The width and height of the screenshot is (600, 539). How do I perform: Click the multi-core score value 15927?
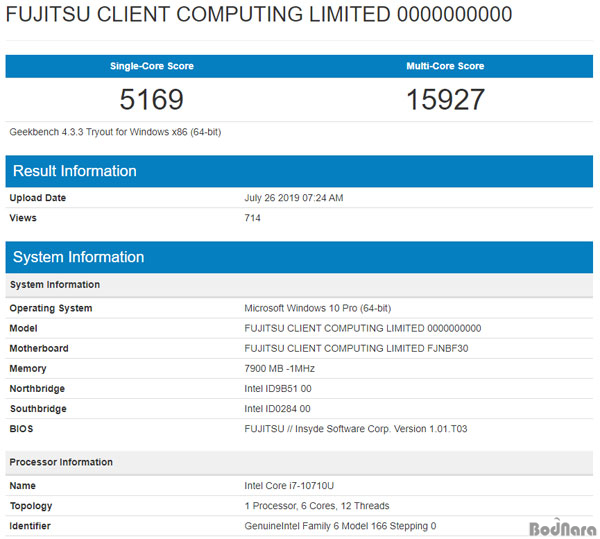click(445, 99)
